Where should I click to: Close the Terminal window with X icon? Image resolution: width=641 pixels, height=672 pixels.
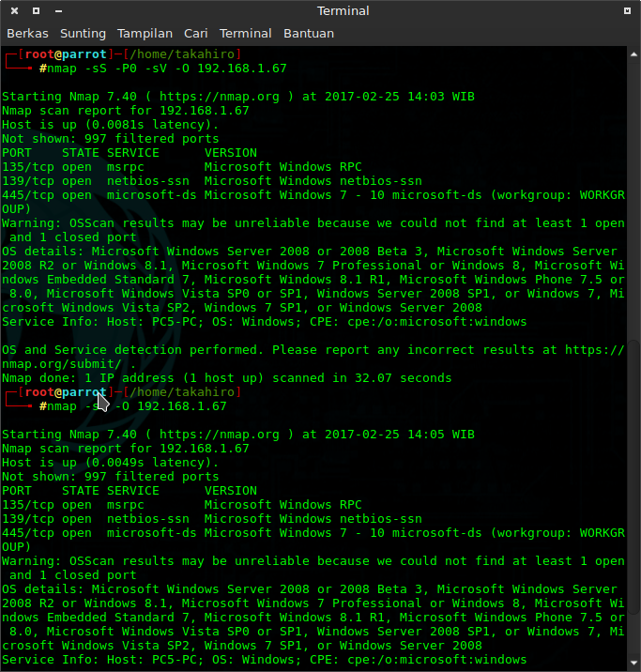[15, 10]
